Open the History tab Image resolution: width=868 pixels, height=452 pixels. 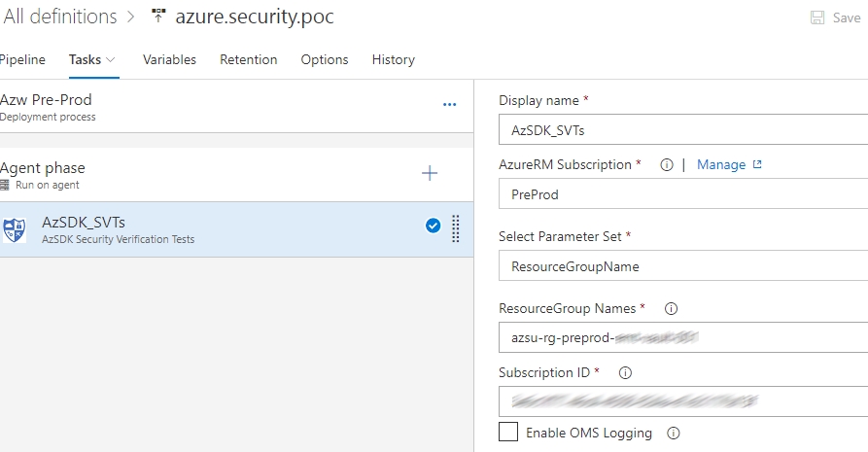(x=394, y=60)
